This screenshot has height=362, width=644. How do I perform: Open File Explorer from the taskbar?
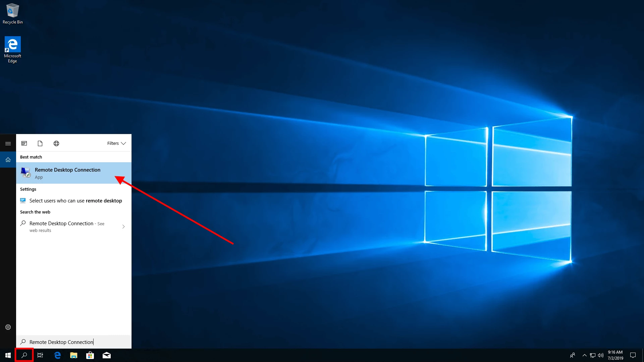(74, 355)
